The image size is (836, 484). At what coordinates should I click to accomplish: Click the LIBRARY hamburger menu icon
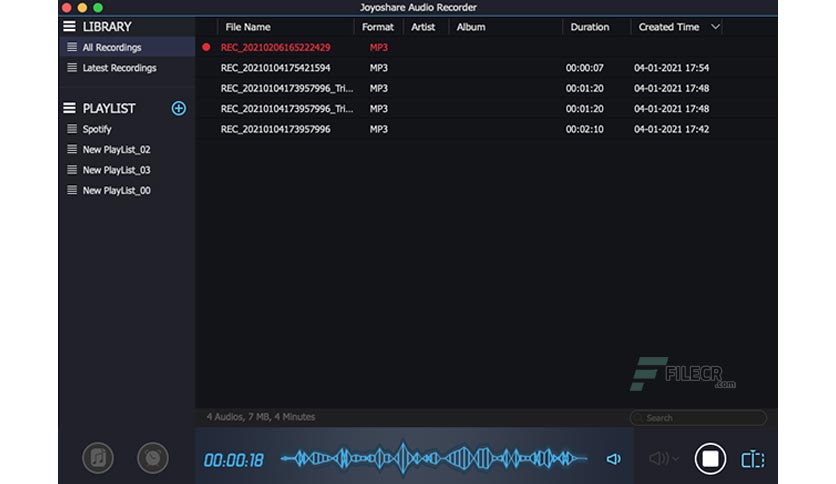[69, 27]
